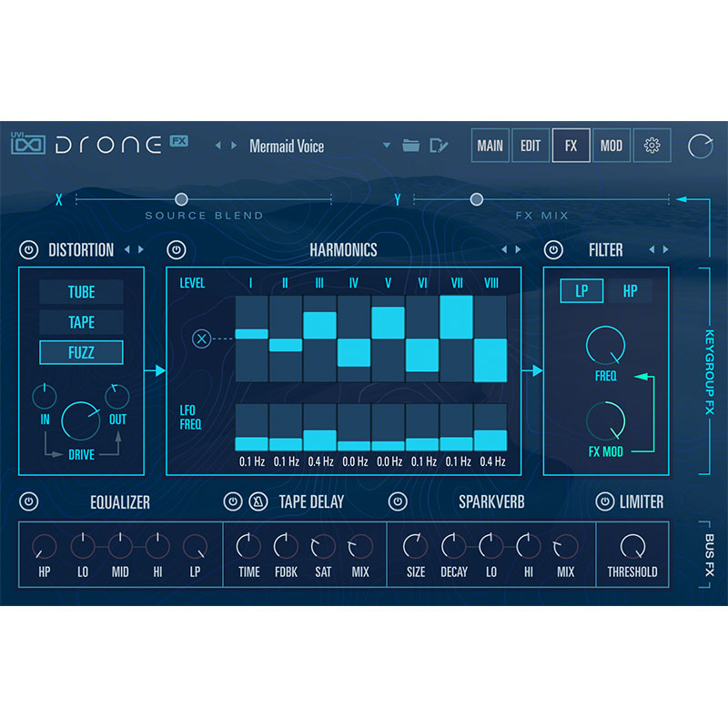Toggle tape delay metronome sync icon

(x=258, y=502)
